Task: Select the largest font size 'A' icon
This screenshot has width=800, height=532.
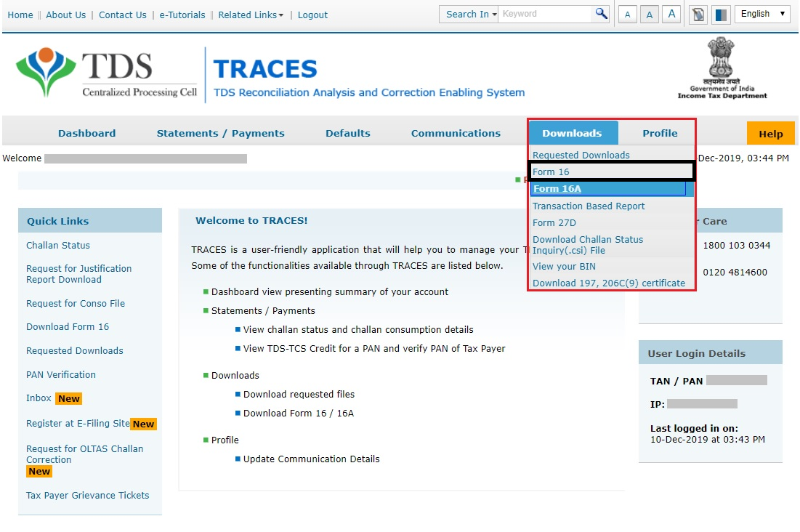Action: click(x=671, y=13)
